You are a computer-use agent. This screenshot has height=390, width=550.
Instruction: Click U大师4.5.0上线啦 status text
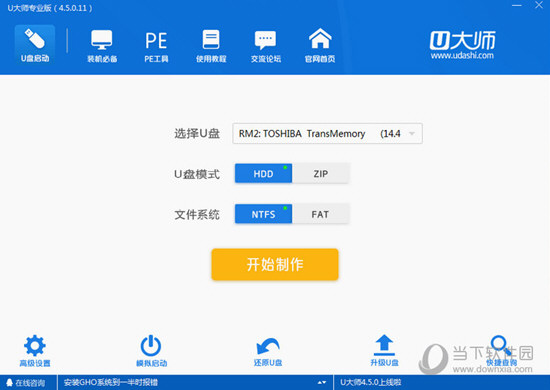[x=370, y=383]
